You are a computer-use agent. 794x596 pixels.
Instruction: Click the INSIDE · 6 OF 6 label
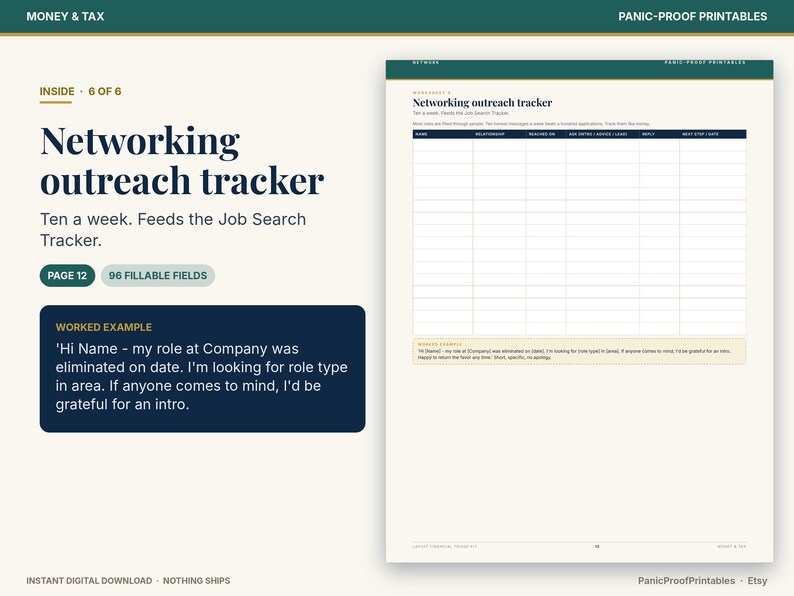pos(81,91)
